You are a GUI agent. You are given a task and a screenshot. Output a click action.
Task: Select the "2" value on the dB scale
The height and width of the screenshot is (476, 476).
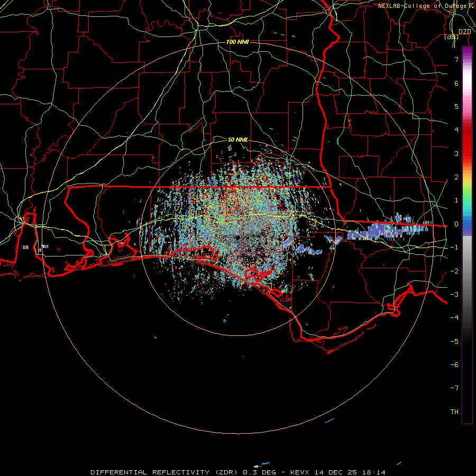pyautogui.click(x=456, y=177)
